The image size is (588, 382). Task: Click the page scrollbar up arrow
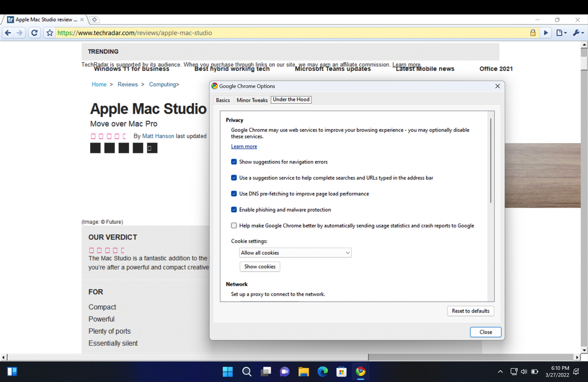tap(584, 45)
